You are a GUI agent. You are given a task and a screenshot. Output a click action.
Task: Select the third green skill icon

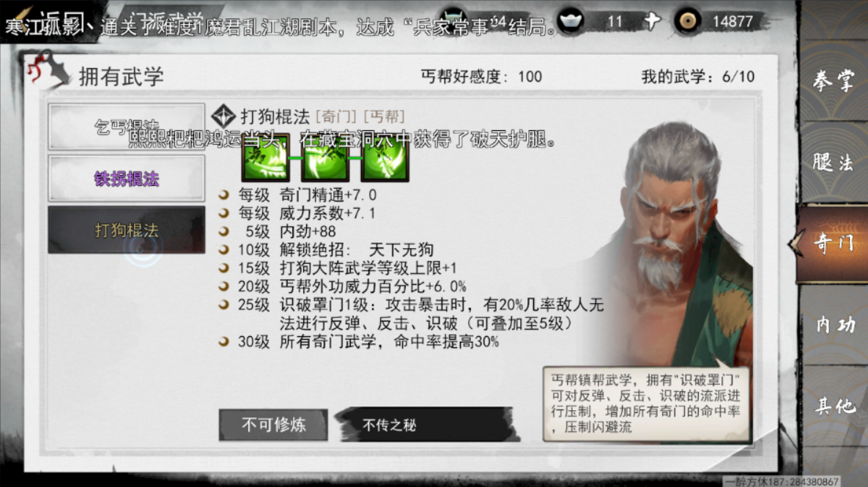click(x=385, y=158)
